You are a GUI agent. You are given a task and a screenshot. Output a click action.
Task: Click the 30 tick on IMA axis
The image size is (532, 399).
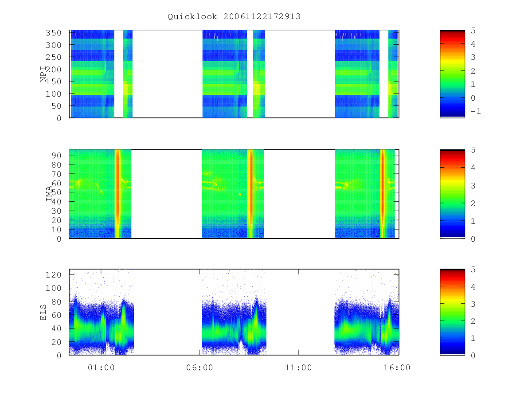57,211
